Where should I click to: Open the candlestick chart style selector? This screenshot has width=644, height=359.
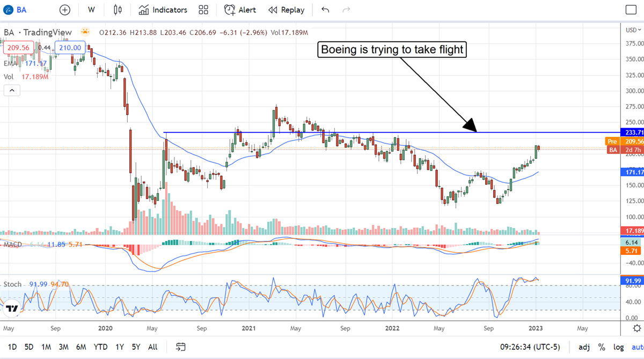tap(118, 10)
